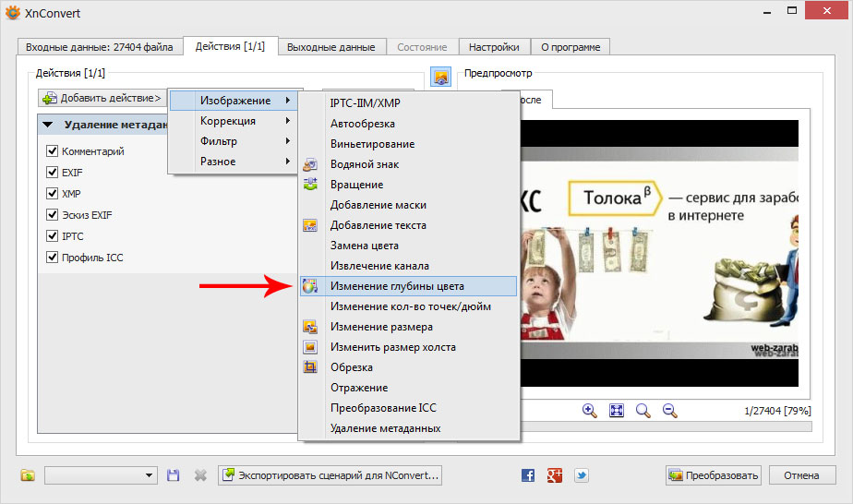Open the load script folder icon
Viewport: 853px width, 504px height.
pos(27,475)
